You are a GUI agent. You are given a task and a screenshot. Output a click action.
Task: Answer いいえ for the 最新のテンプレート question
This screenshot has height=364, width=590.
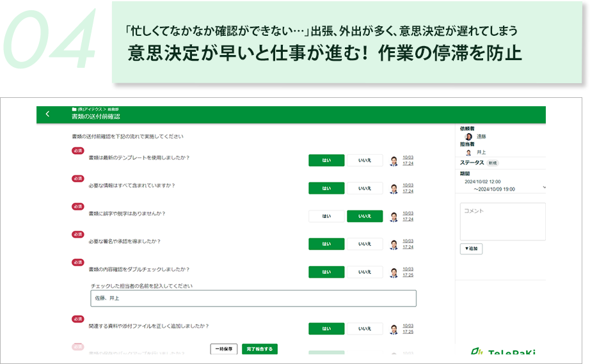click(x=365, y=160)
